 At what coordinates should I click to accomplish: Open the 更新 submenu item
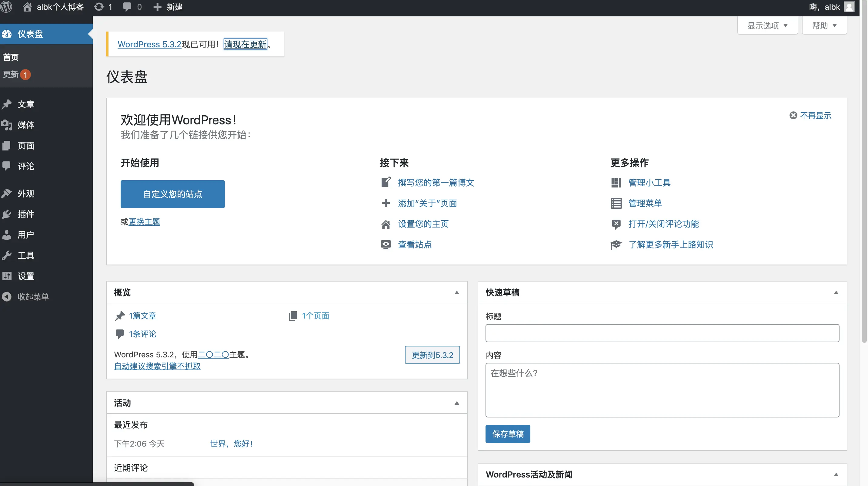pos(11,75)
